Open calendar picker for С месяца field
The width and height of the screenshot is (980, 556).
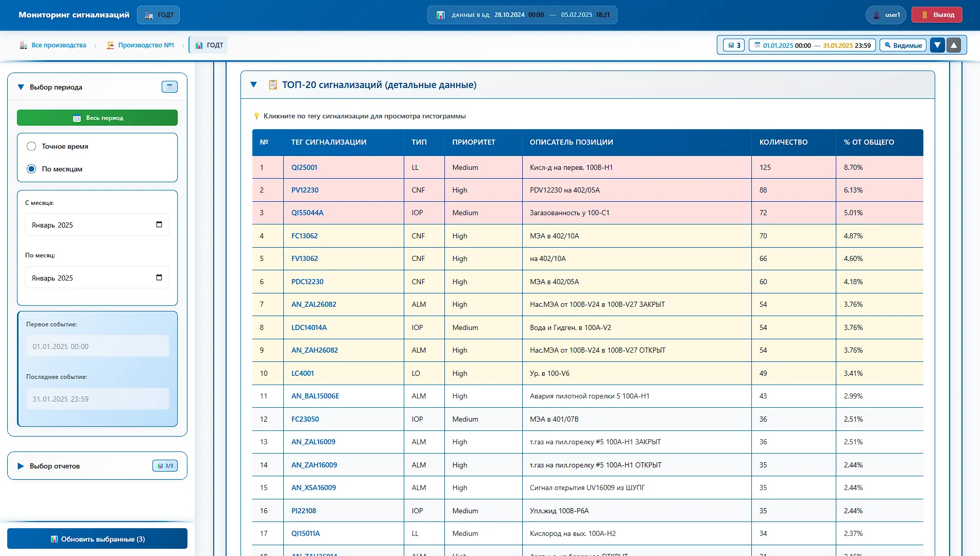point(159,224)
